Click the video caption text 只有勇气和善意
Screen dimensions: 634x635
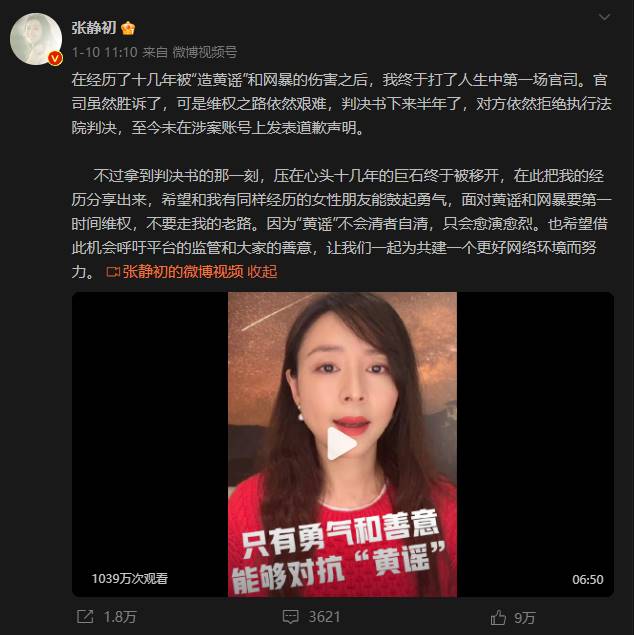[340, 533]
